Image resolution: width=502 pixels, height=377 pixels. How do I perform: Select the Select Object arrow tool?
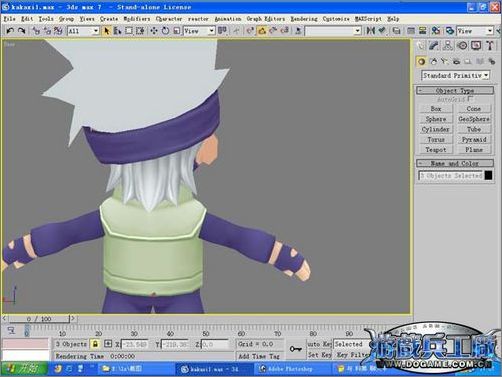[107, 31]
